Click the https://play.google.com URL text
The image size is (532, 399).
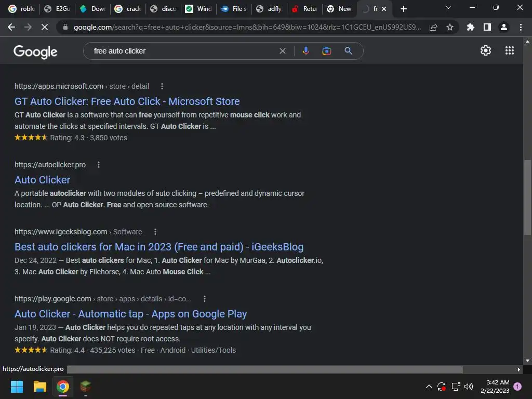coord(53,299)
